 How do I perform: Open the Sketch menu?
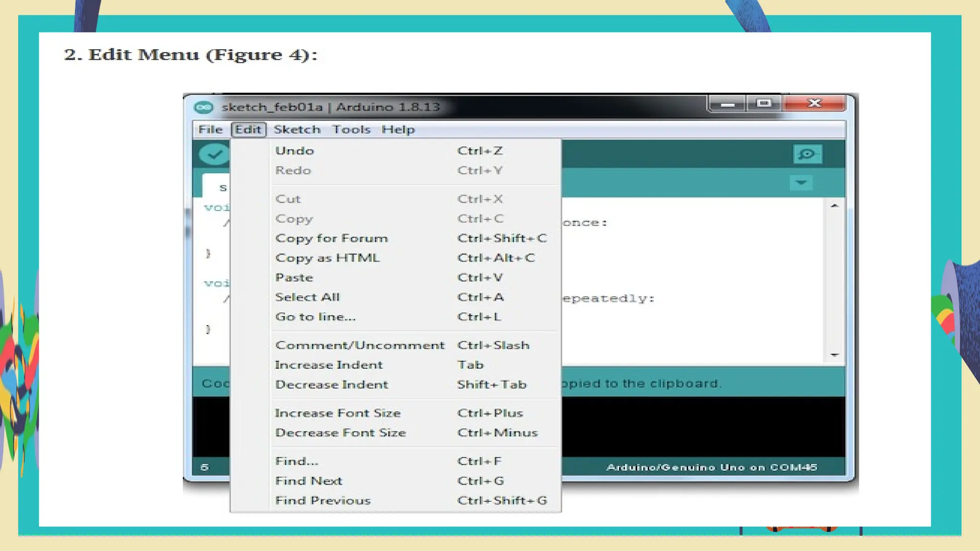[297, 130]
